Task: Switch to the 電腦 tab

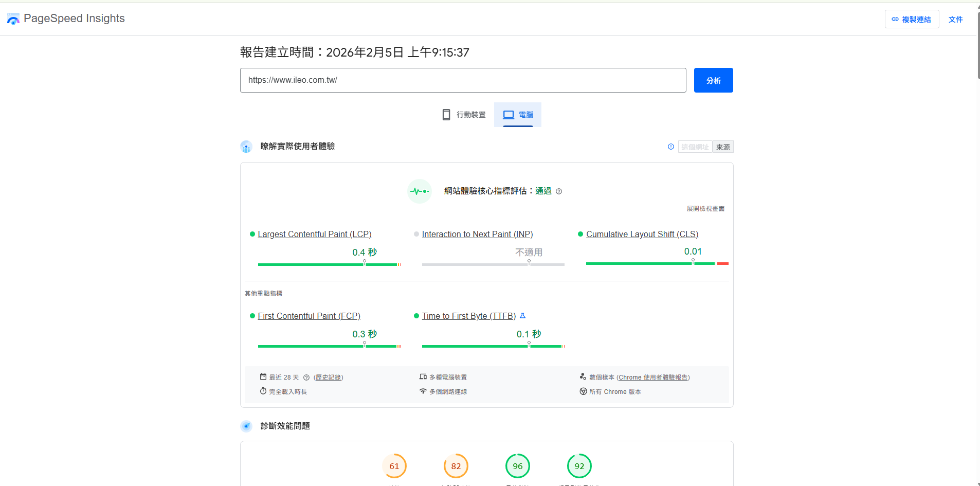Action: point(517,114)
